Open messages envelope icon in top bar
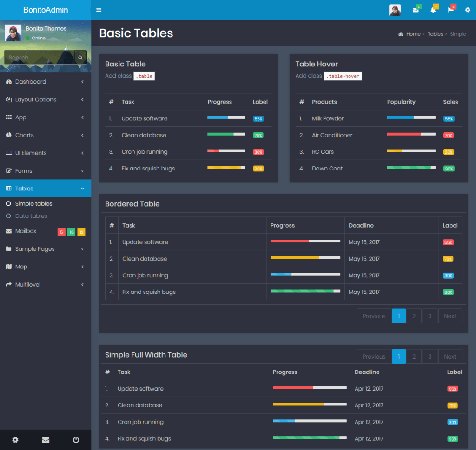 416,10
